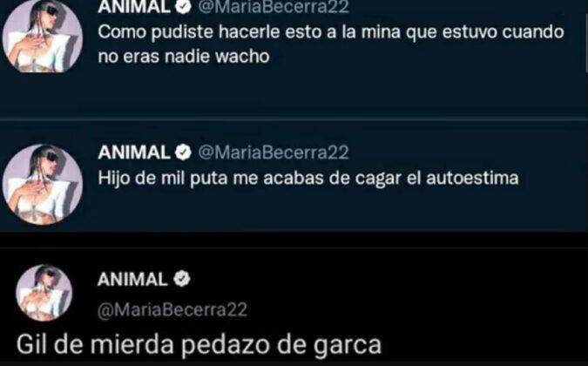Visit the @MariaBecerra22 handle in the middle tweet
This screenshot has width=588, height=366.
(274, 152)
